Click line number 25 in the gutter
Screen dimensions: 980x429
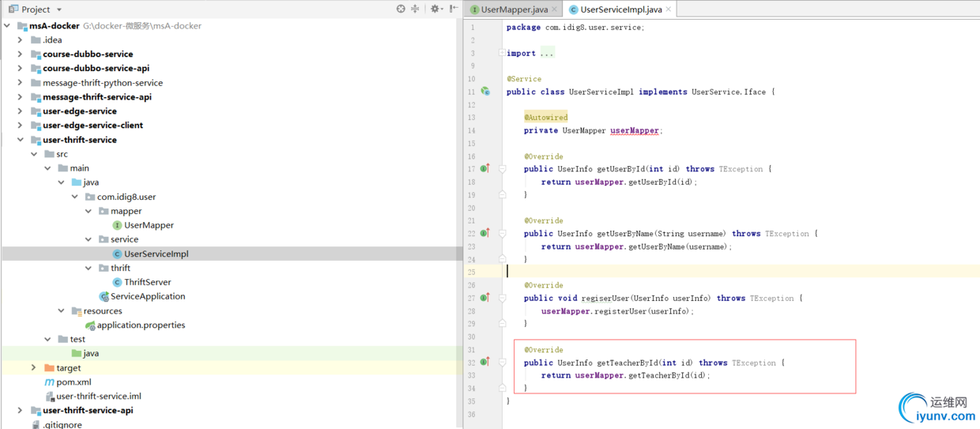[x=471, y=272]
